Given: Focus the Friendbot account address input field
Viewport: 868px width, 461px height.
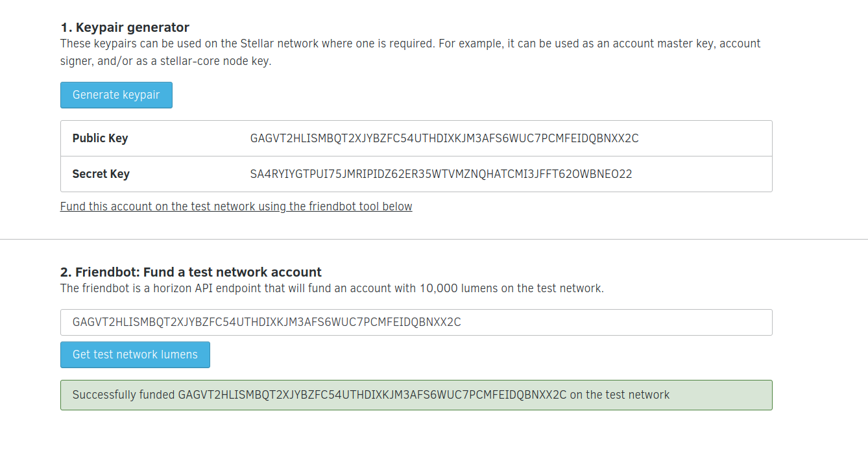Looking at the screenshot, I should tap(416, 322).
